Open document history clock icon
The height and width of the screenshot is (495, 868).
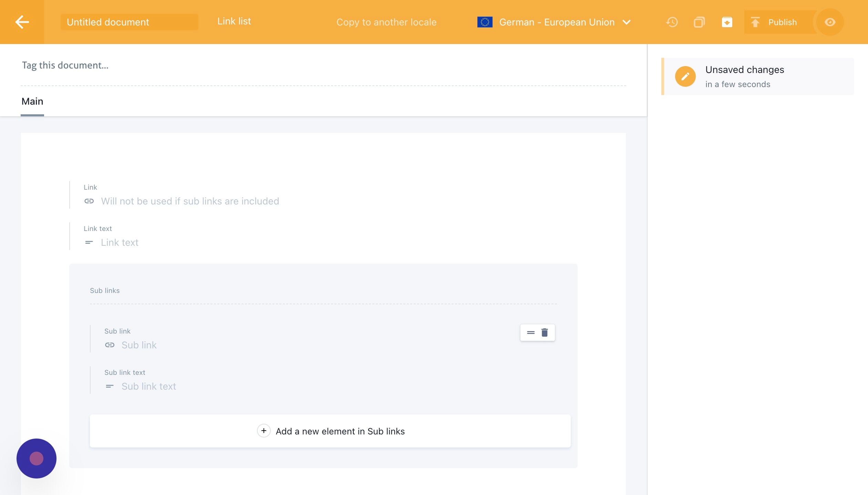(x=672, y=22)
